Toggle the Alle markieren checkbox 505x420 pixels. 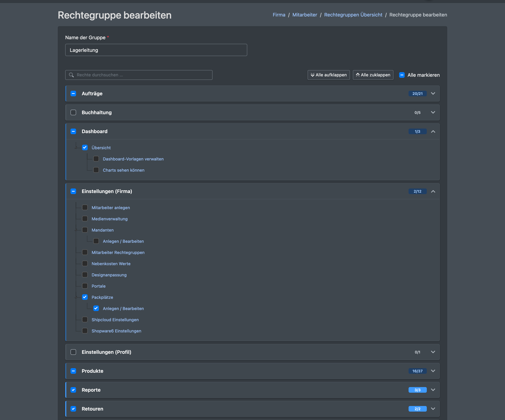point(402,75)
